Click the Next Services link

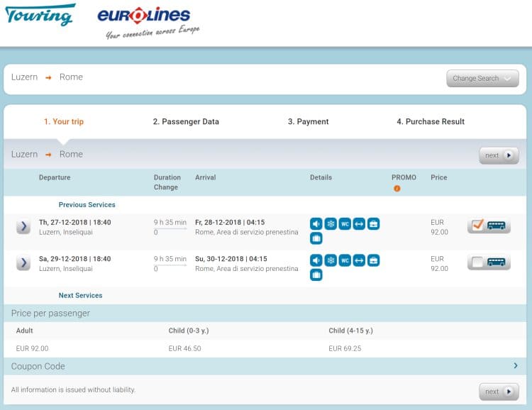(x=80, y=295)
